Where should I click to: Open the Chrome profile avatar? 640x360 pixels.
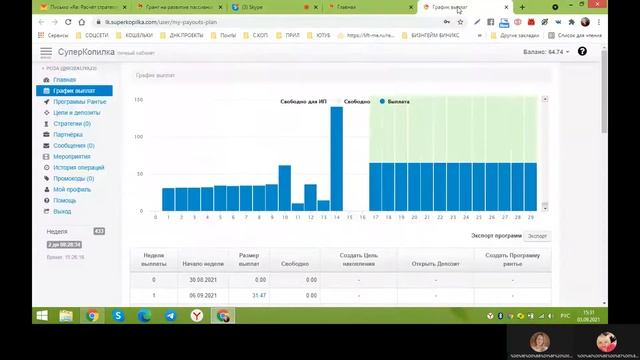[x=585, y=22]
